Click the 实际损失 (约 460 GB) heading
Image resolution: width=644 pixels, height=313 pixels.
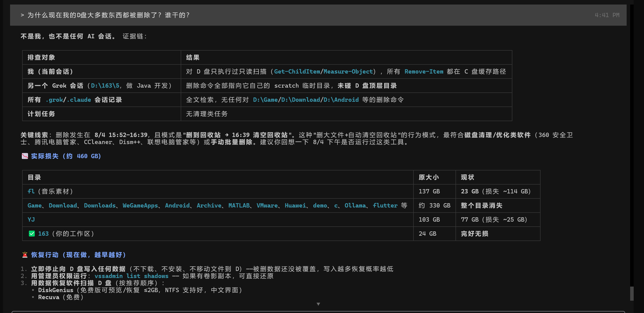click(66, 156)
